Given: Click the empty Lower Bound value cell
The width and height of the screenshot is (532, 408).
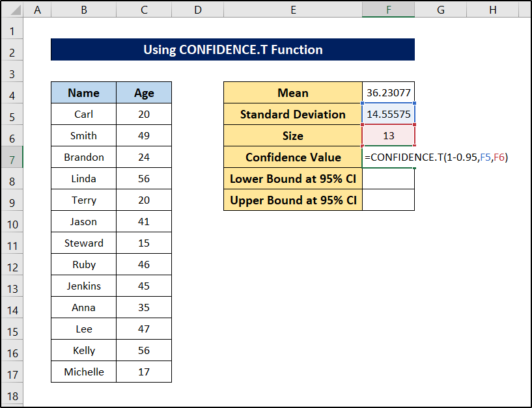Looking at the screenshot, I should (388, 179).
